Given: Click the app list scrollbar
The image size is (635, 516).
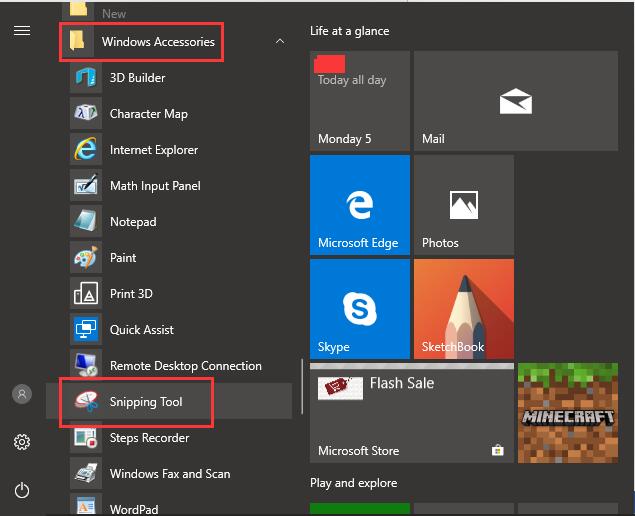Looking at the screenshot, I should point(302,387).
